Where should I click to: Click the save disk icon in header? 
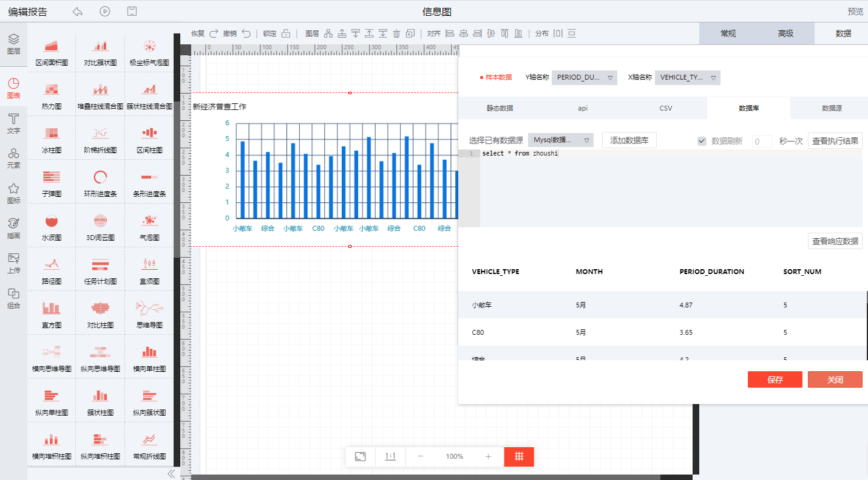(x=132, y=12)
